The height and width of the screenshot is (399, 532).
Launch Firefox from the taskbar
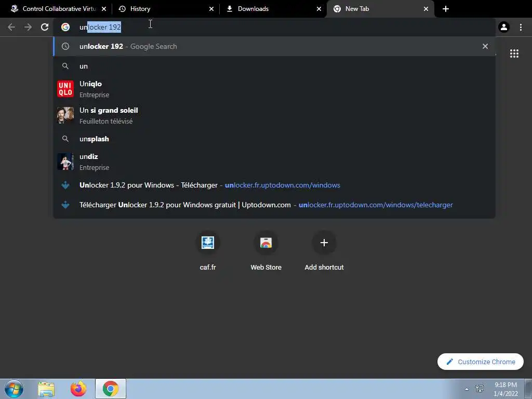pyautogui.click(x=78, y=389)
